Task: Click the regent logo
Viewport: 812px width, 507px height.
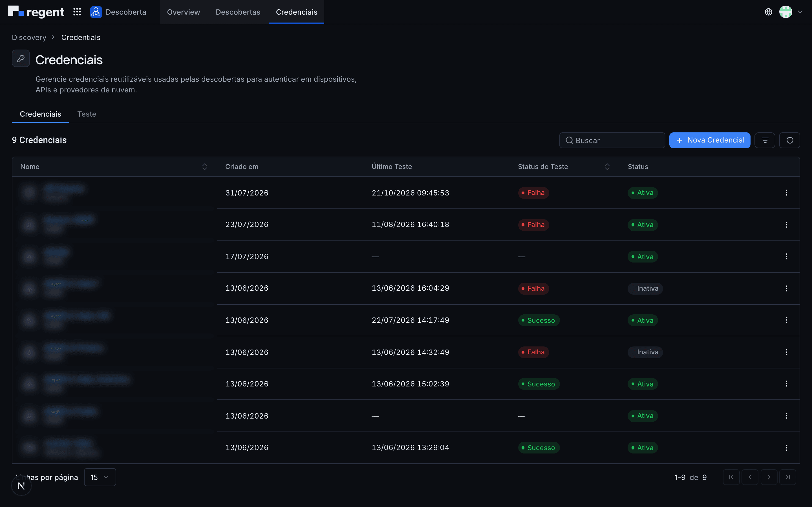Action: 36,12
